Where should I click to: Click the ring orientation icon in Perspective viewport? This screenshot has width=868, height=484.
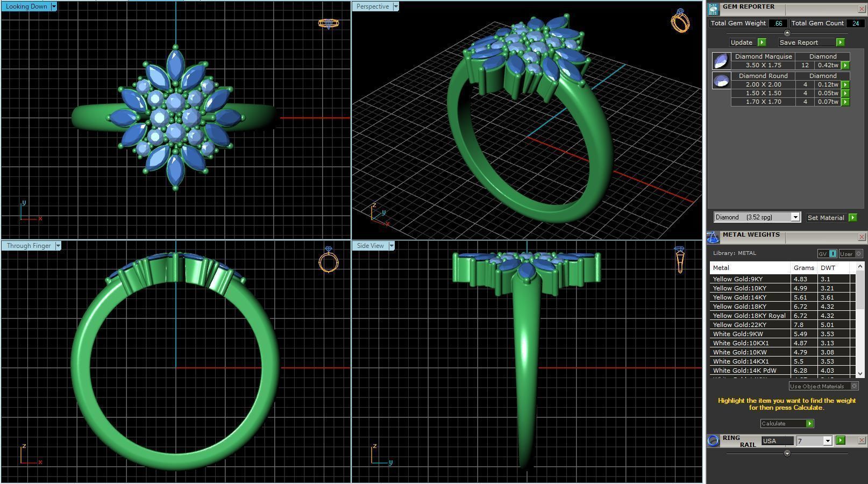pyautogui.click(x=680, y=20)
